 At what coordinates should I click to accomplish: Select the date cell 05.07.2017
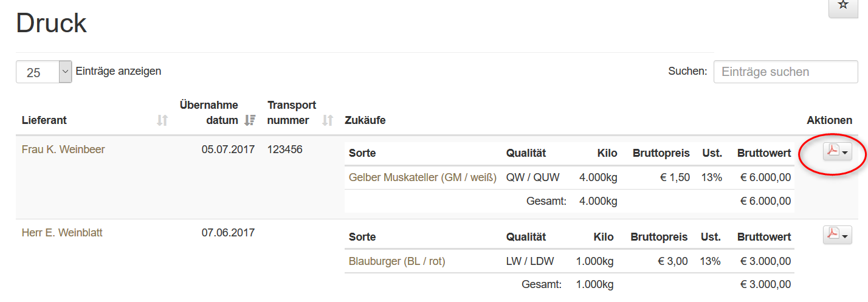228,149
